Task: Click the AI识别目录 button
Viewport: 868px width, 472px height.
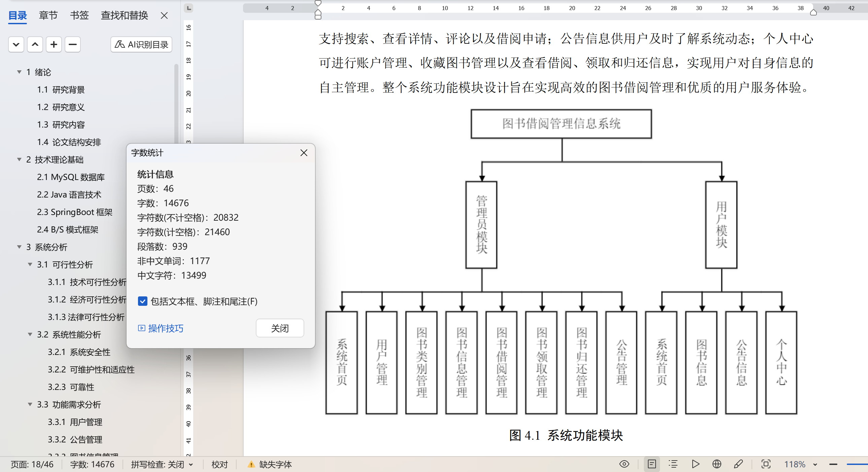Action: (141, 44)
